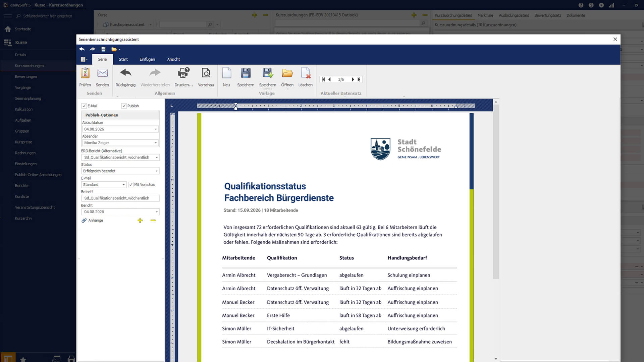Go to next data record
This screenshot has height=362, width=644.
click(x=353, y=79)
